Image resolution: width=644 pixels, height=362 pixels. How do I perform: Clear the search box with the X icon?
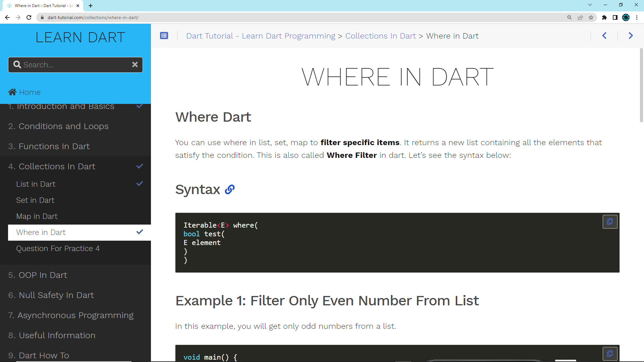pyautogui.click(x=135, y=64)
